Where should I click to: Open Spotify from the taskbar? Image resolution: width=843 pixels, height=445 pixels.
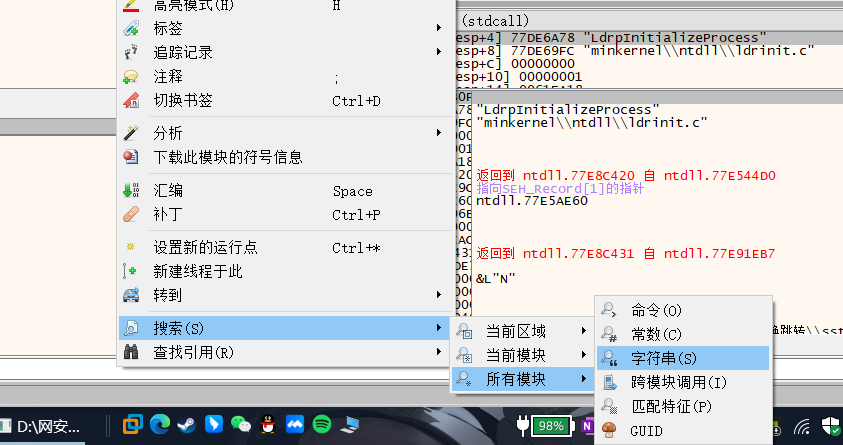322,425
